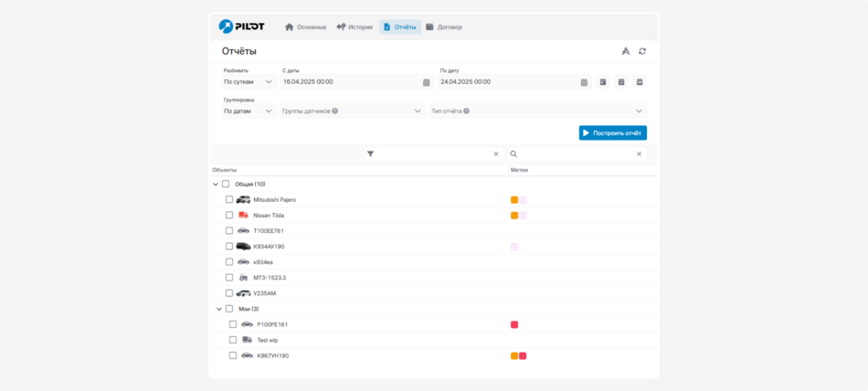Clear the objects filter with X icon
Screen dimensions: 868x391
(x=496, y=154)
